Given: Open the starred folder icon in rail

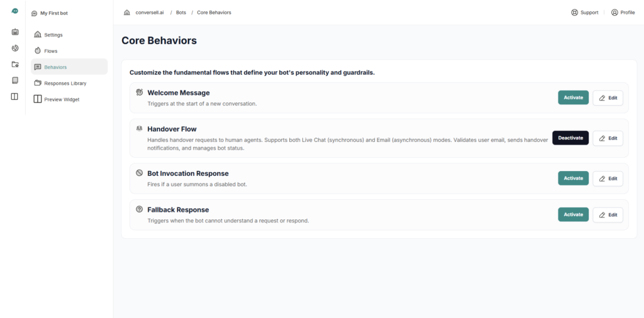Looking at the screenshot, I should point(15,64).
